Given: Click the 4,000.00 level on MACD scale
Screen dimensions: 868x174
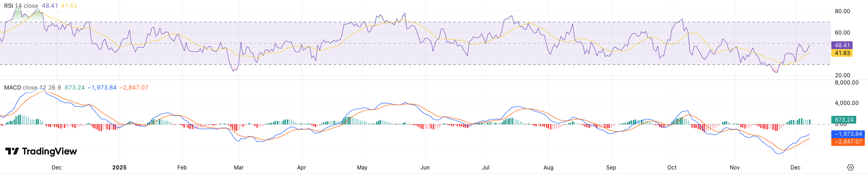Looking at the screenshot, I should 847,103.
